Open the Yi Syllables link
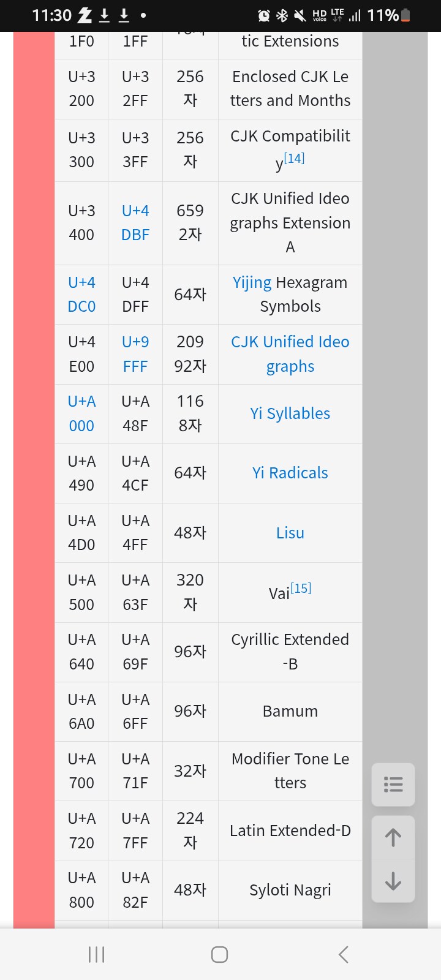 290,413
